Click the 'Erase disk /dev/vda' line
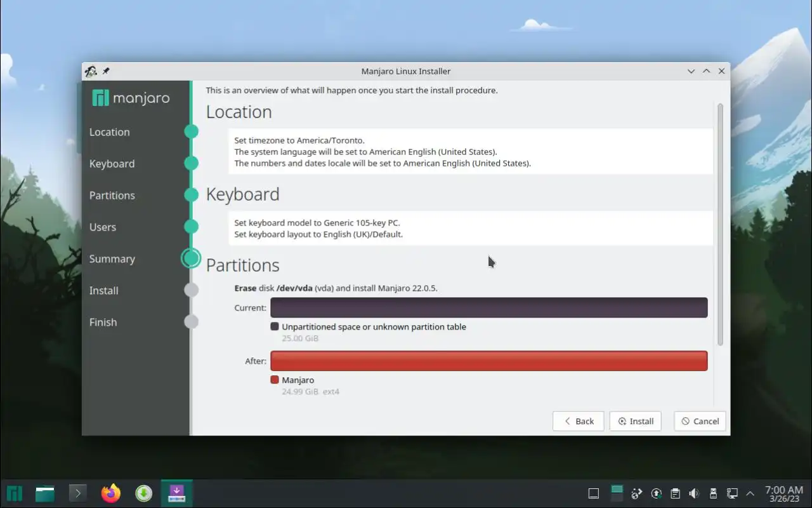Viewport: 812px width, 508px height. [336, 288]
